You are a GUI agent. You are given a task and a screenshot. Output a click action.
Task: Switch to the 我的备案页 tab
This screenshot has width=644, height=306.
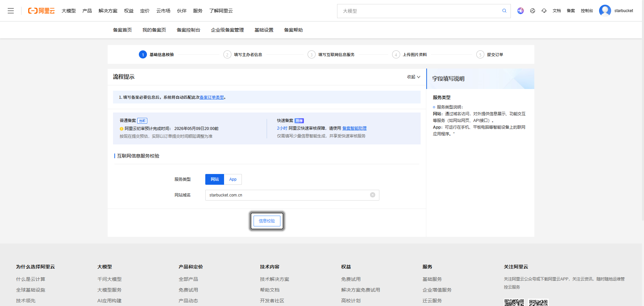coord(154,30)
